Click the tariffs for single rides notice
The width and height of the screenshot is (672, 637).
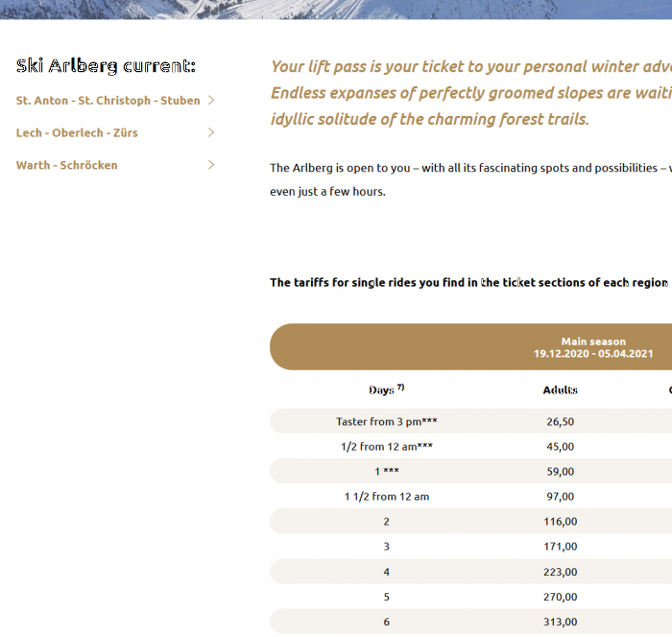[x=468, y=283]
